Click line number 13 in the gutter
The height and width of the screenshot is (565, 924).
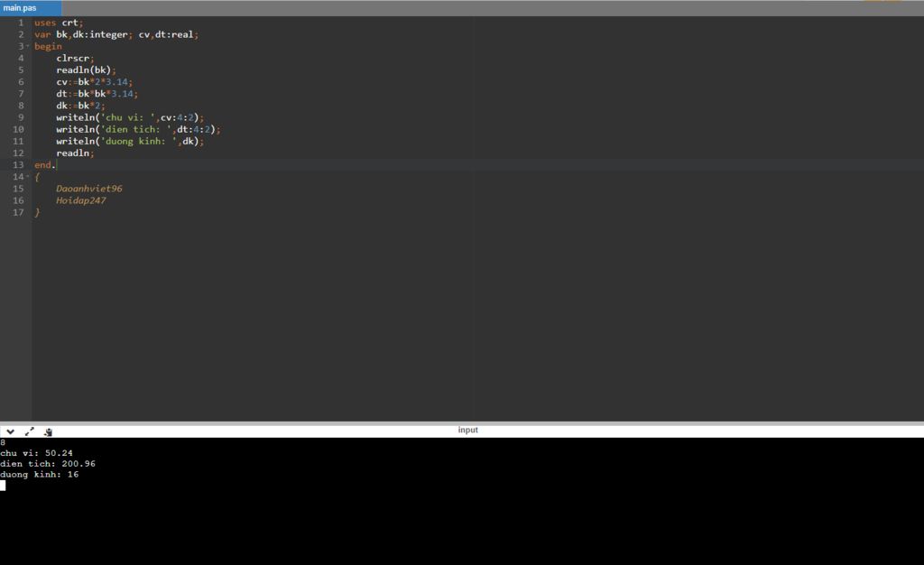[x=18, y=164]
